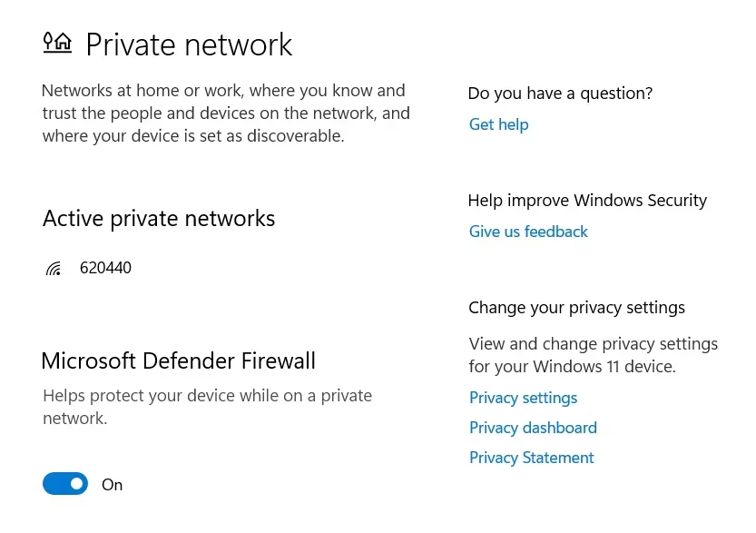The height and width of the screenshot is (533, 756).
Task: Click the Microsoft Defender Firewall section title
Action: [178, 360]
